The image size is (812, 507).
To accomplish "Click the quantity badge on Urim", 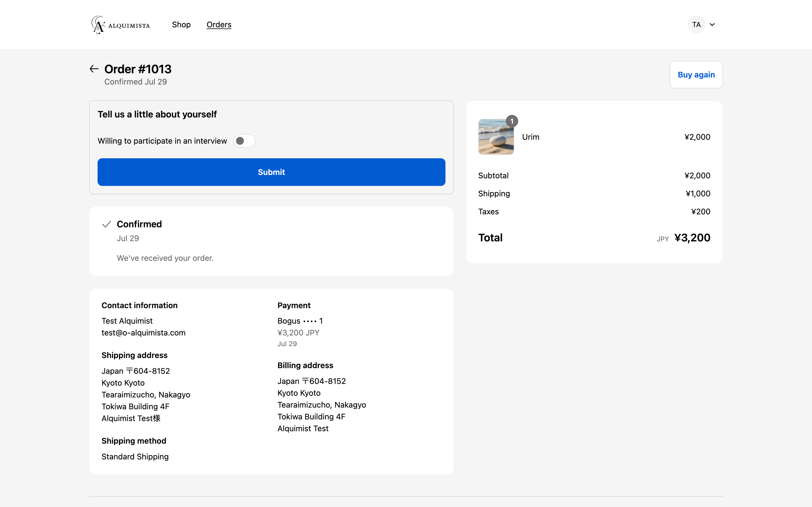I will (512, 121).
